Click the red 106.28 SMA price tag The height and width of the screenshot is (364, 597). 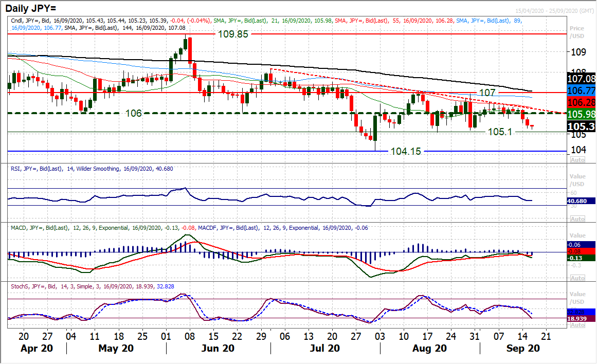[582, 102]
